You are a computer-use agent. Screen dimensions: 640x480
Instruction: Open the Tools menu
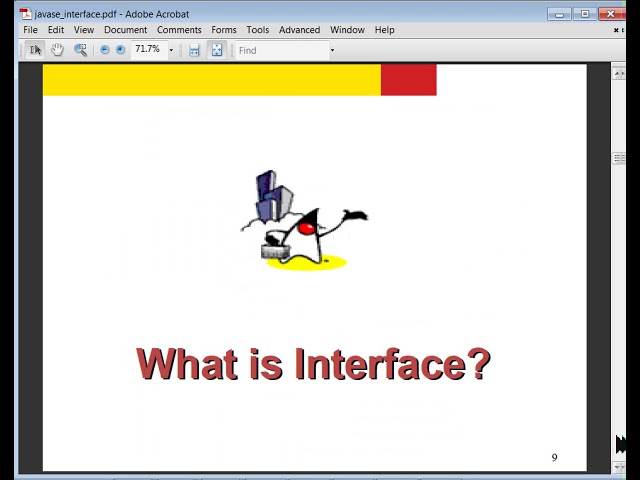(x=258, y=30)
